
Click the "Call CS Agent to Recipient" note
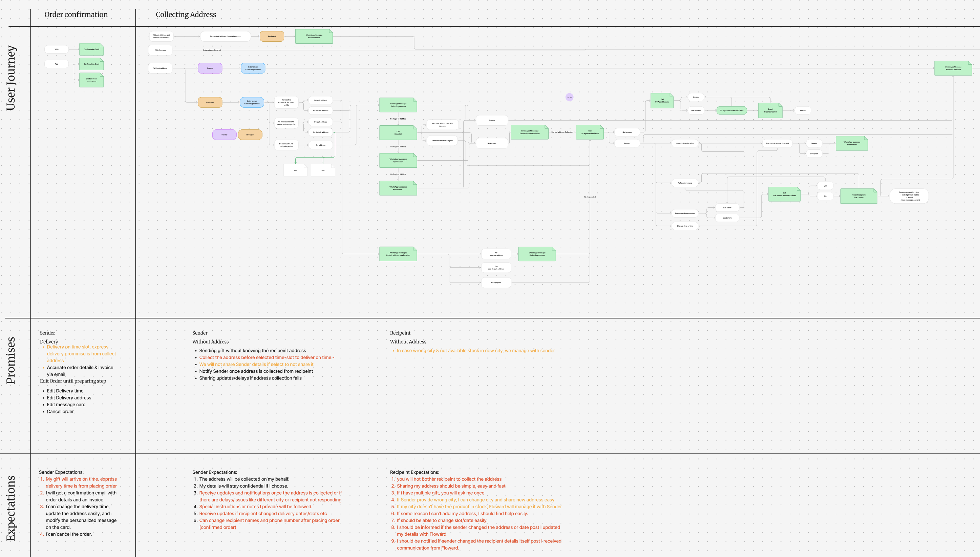tap(590, 132)
